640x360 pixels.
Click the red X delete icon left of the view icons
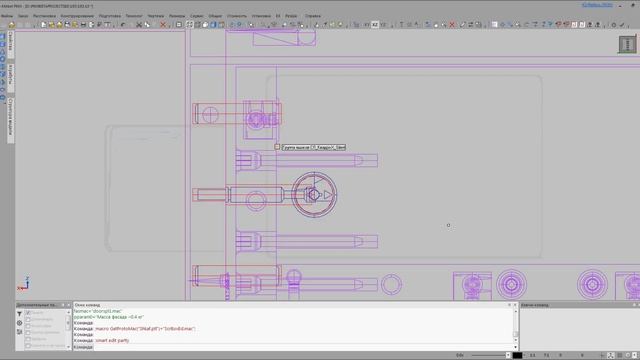click(163, 25)
